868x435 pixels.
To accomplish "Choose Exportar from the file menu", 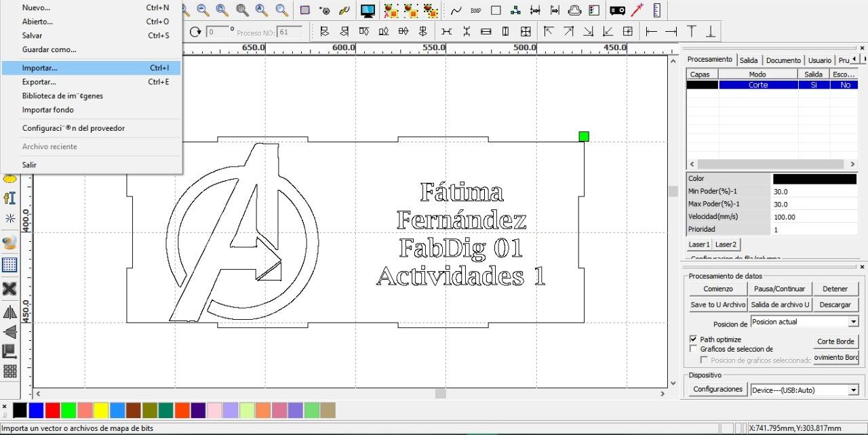I will coord(91,82).
